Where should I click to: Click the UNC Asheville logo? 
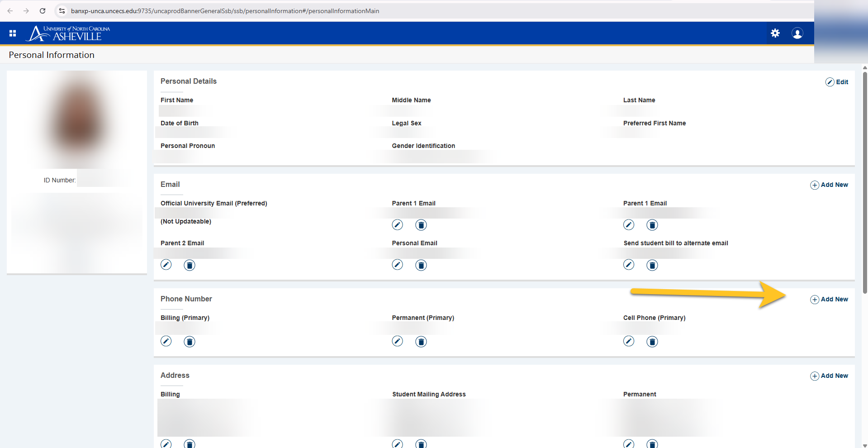[x=68, y=33]
